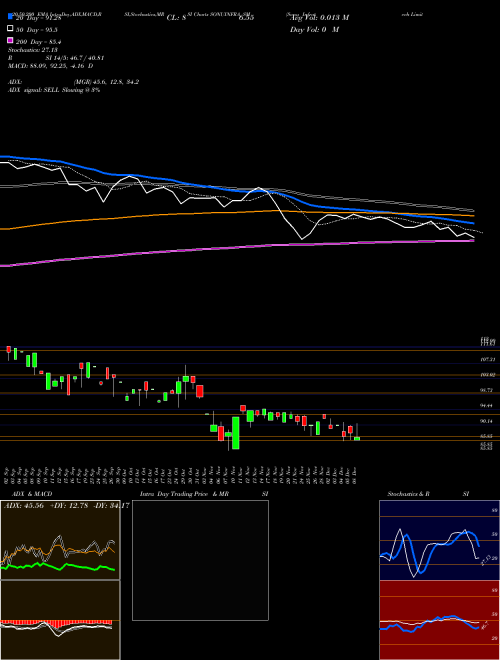Click the ADX line chart panel
Screen dimensions: 500x660
[x=60, y=540]
